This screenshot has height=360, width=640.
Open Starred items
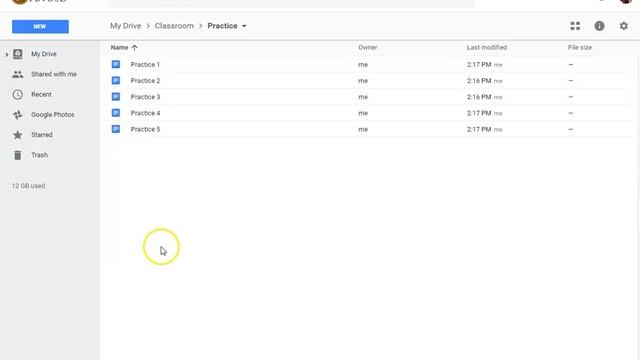[x=42, y=135]
